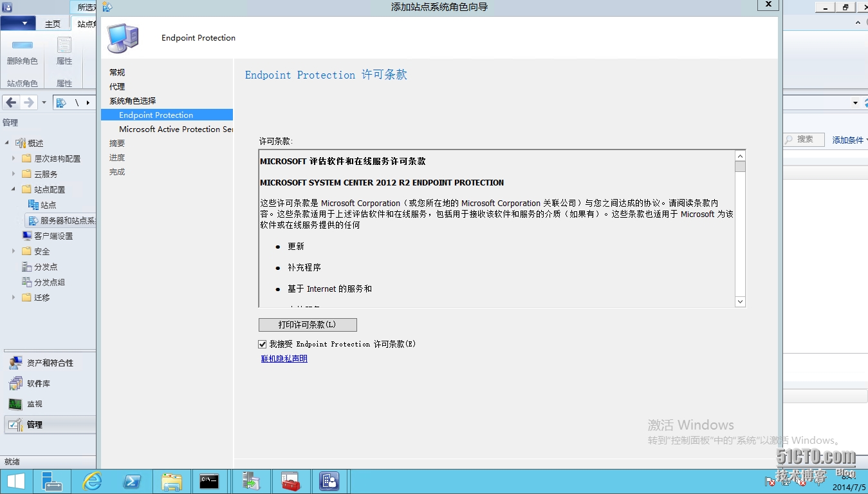Open the Windows Start button
Image resolution: width=868 pixels, height=494 pixels.
tap(15, 481)
